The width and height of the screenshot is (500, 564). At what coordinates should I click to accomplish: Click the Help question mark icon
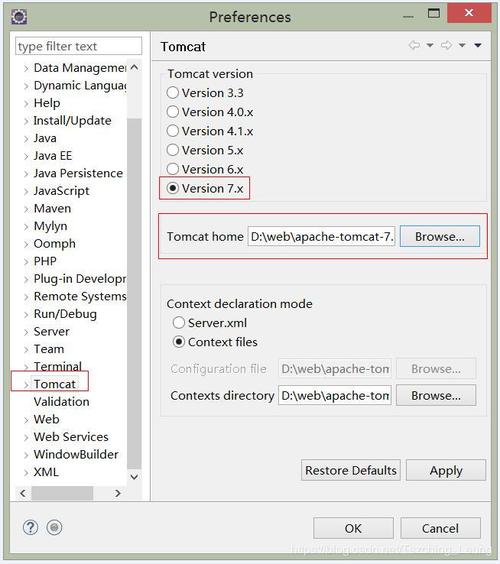30,528
